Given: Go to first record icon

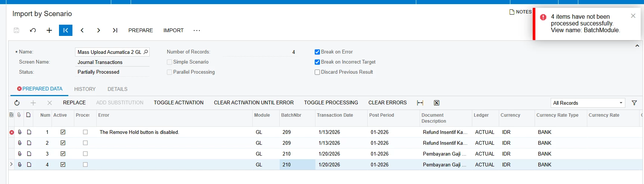Looking at the screenshot, I should tap(66, 30).
